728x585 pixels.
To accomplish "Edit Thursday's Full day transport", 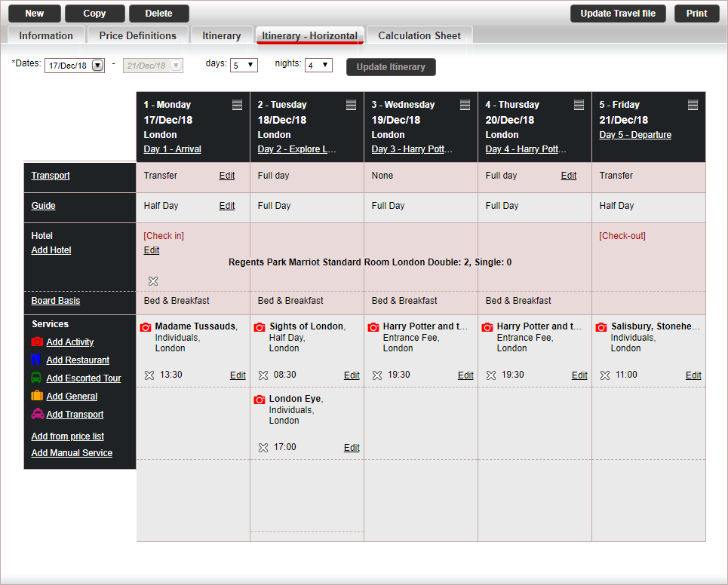I will (x=569, y=176).
